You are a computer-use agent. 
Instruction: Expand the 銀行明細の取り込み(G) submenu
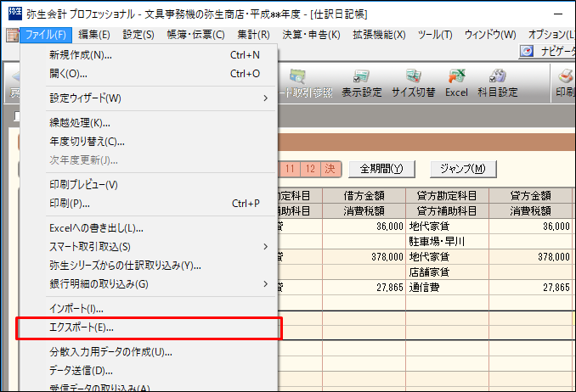pyautogui.click(x=161, y=284)
